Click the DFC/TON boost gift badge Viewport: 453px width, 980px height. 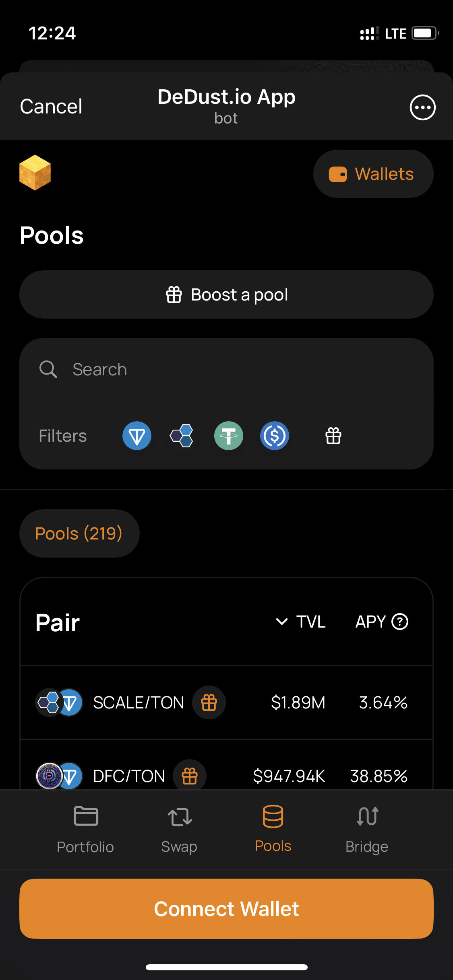click(190, 776)
